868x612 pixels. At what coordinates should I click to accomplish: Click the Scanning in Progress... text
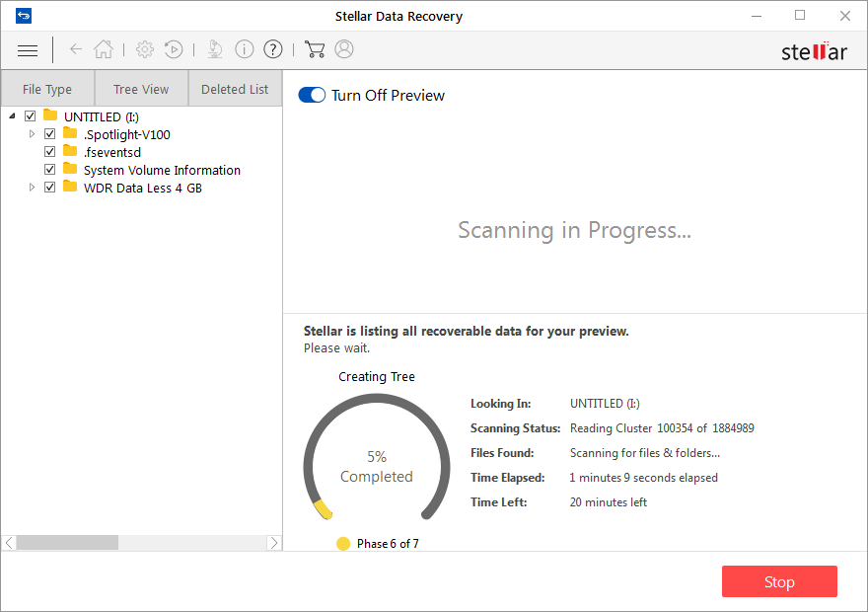pos(575,230)
